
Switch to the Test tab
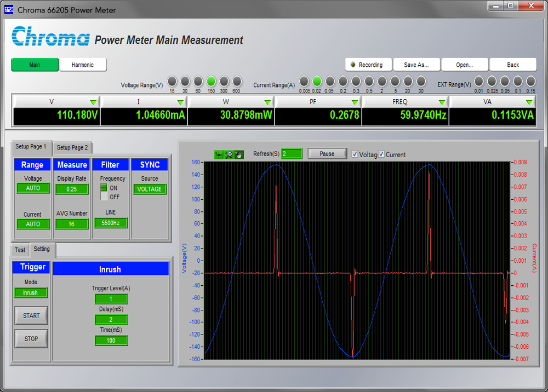tap(20, 250)
